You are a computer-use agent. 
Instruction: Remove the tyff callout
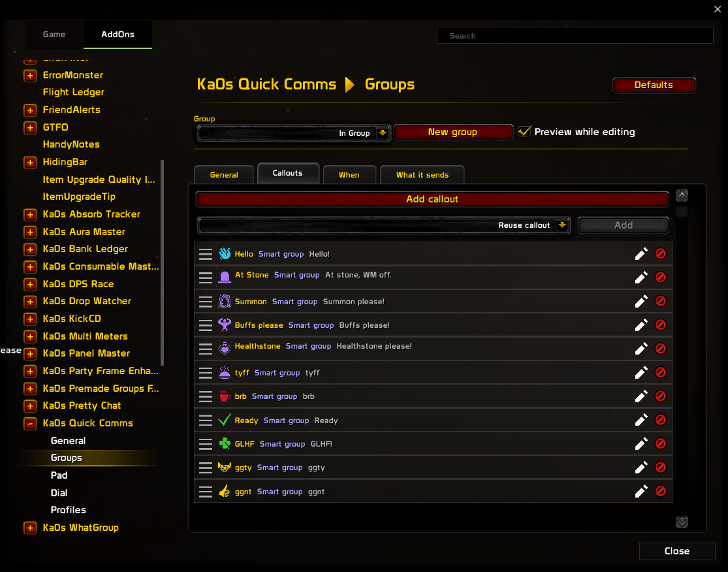661,372
